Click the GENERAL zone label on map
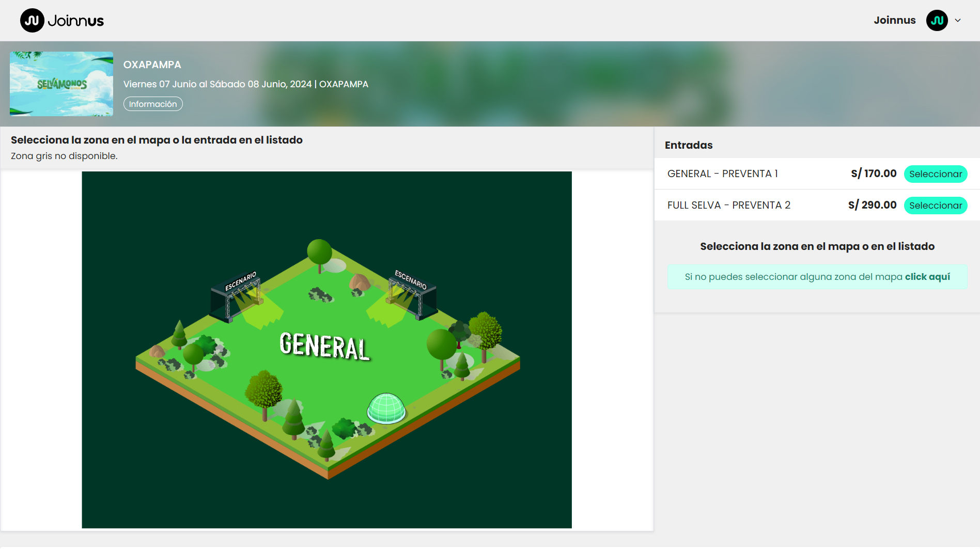The image size is (980, 551). (324, 346)
